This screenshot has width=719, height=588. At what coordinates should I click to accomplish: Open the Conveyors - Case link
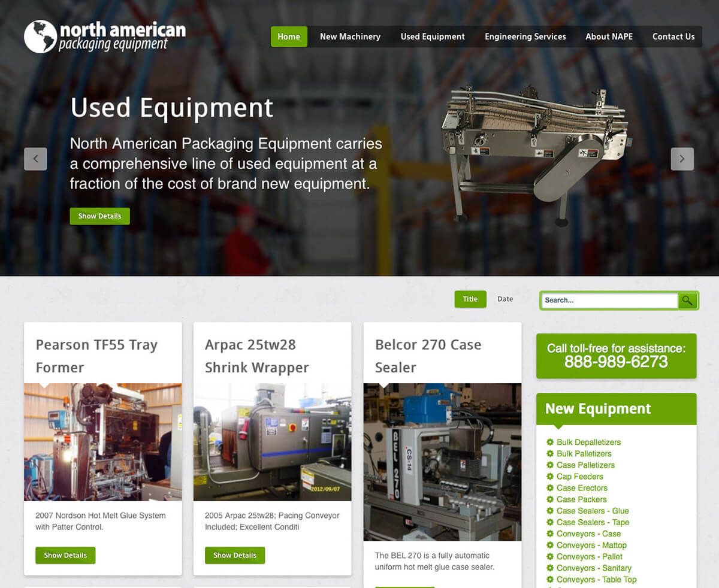tap(588, 534)
